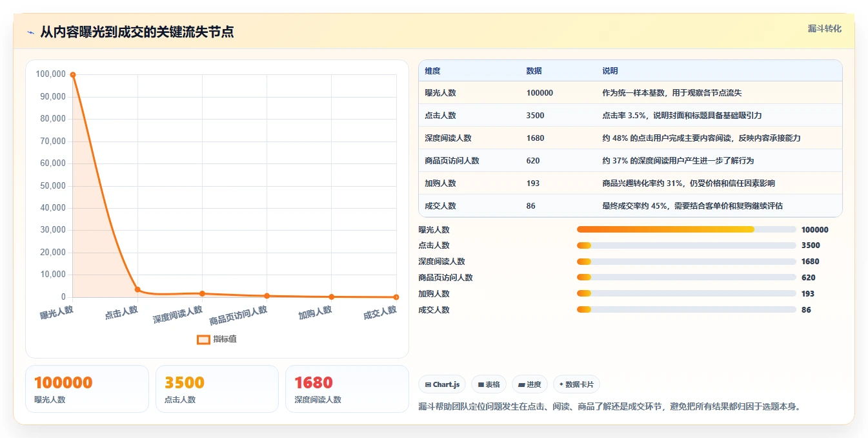Click the 成交人数 table row label
868x438 pixels.
[440, 206]
